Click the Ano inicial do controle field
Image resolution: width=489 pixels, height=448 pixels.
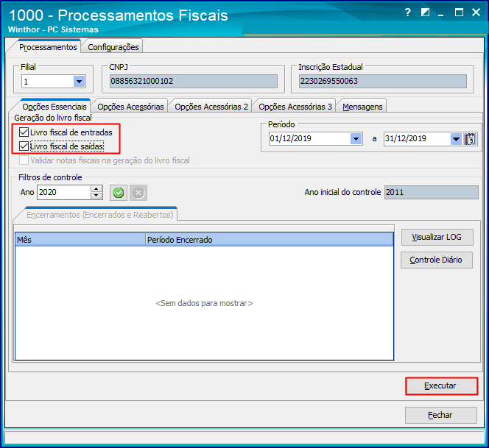click(x=431, y=192)
